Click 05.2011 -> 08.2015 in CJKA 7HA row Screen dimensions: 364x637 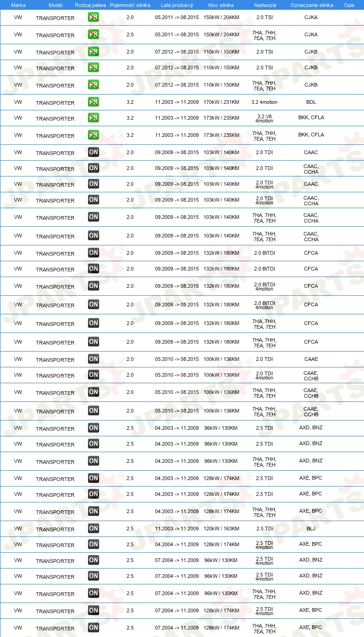pyautogui.click(x=177, y=34)
